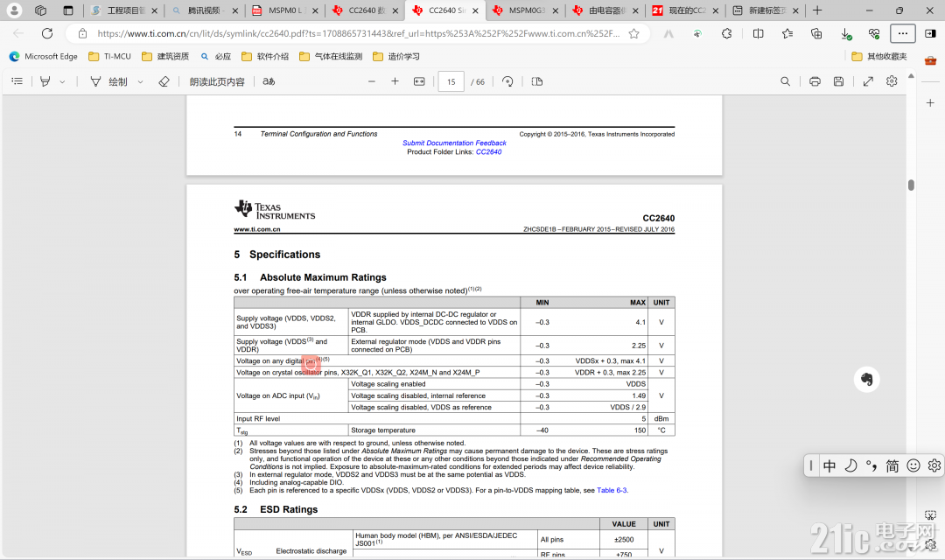This screenshot has height=560, width=945.
Task: Select the 绘制 draw tool
Action: 108,81
